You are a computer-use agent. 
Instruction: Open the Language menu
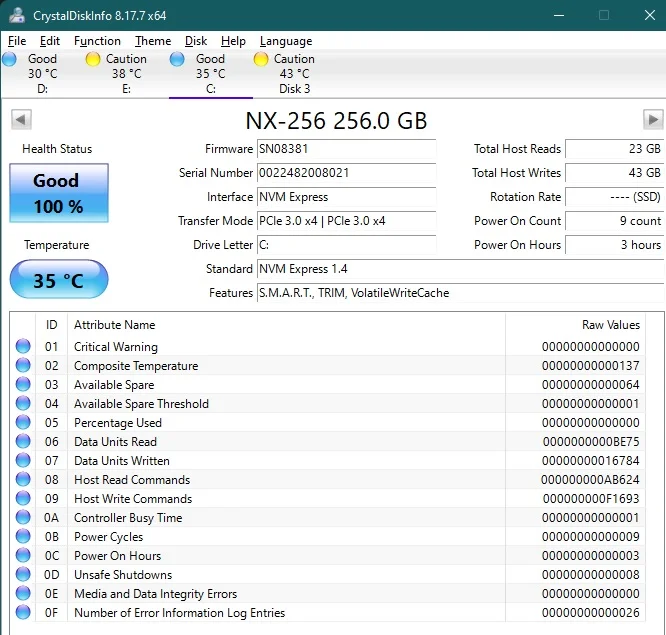(x=286, y=41)
